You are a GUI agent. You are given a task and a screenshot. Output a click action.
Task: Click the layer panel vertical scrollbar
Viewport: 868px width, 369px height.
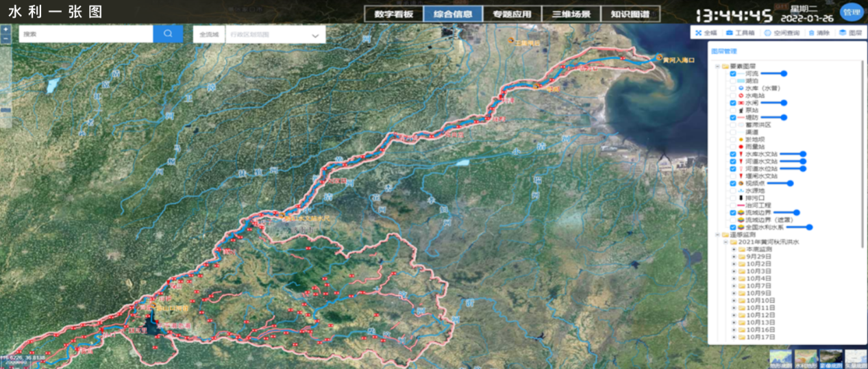[x=863, y=154]
